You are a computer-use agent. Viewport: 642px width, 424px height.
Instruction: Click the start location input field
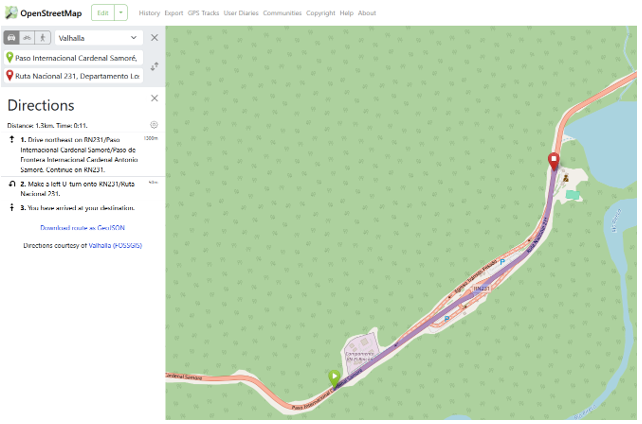coord(77,58)
